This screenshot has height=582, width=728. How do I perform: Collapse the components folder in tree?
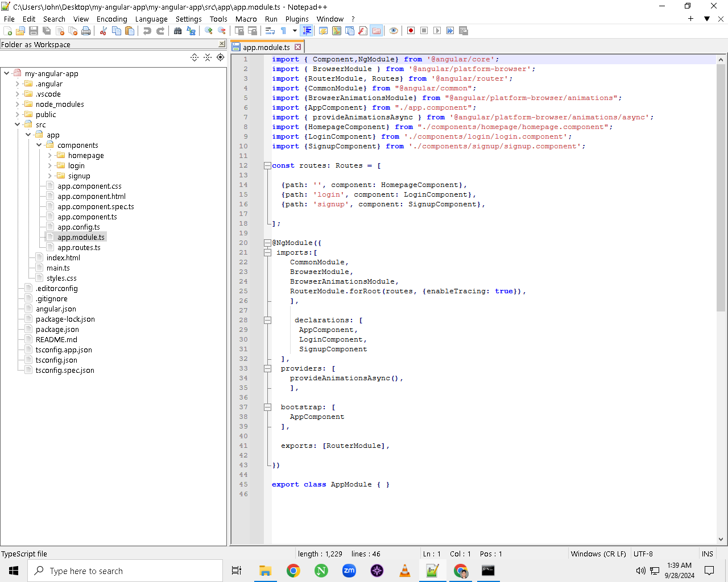[39, 145]
